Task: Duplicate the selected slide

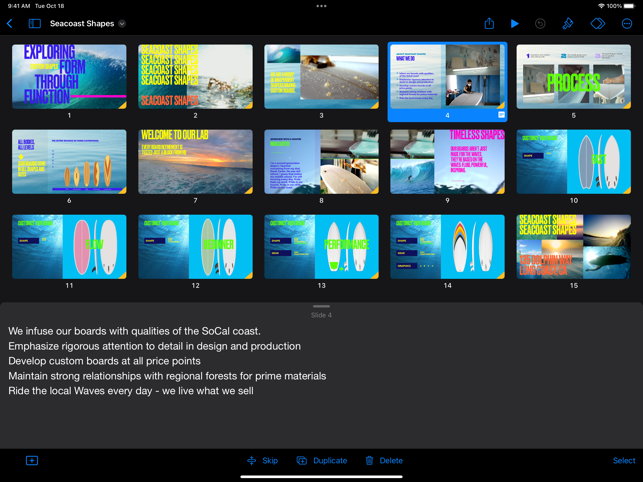Action: click(321, 461)
